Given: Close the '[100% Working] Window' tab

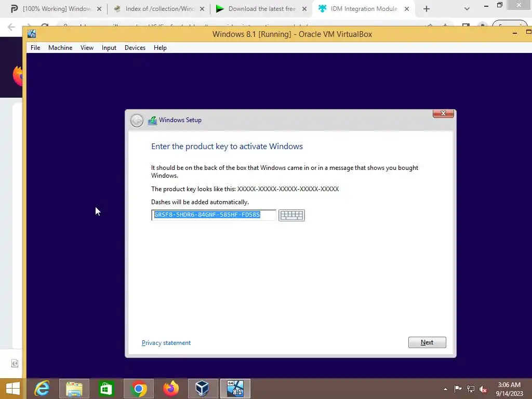Looking at the screenshot, I should click(x=99, y=9).
